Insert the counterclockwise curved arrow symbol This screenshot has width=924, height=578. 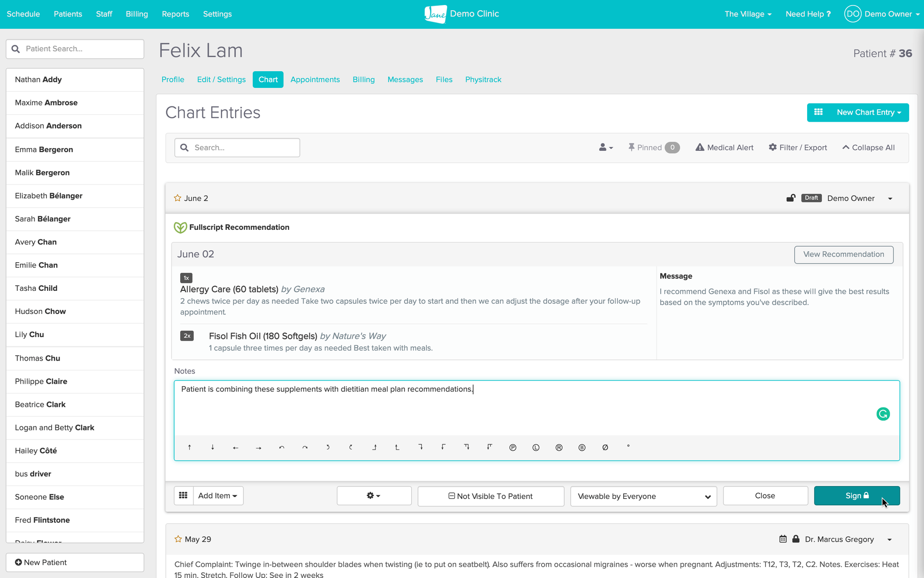(282, 447)
